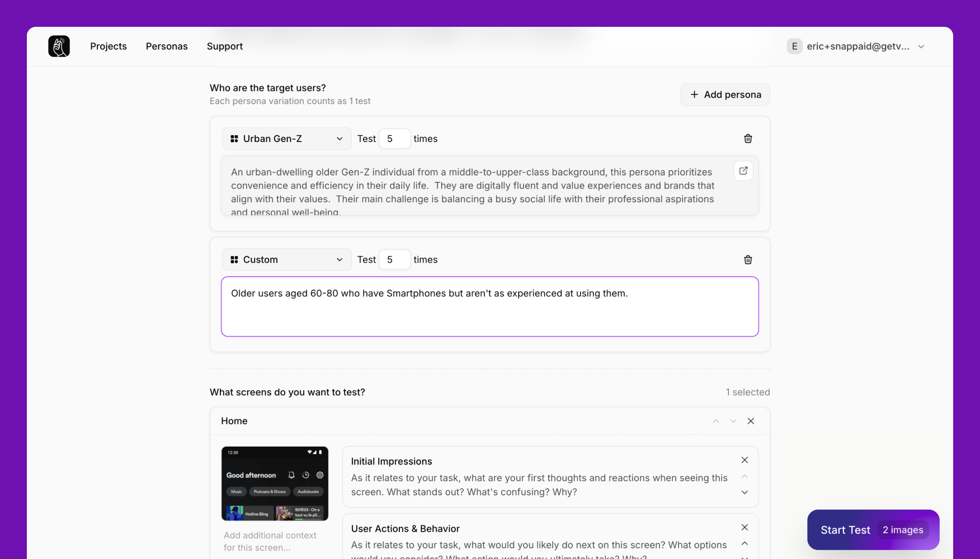Delete the Urban Gen-Z persona with trash icon
The height and width of the screenshot is (559, 980).
(748, 138)
